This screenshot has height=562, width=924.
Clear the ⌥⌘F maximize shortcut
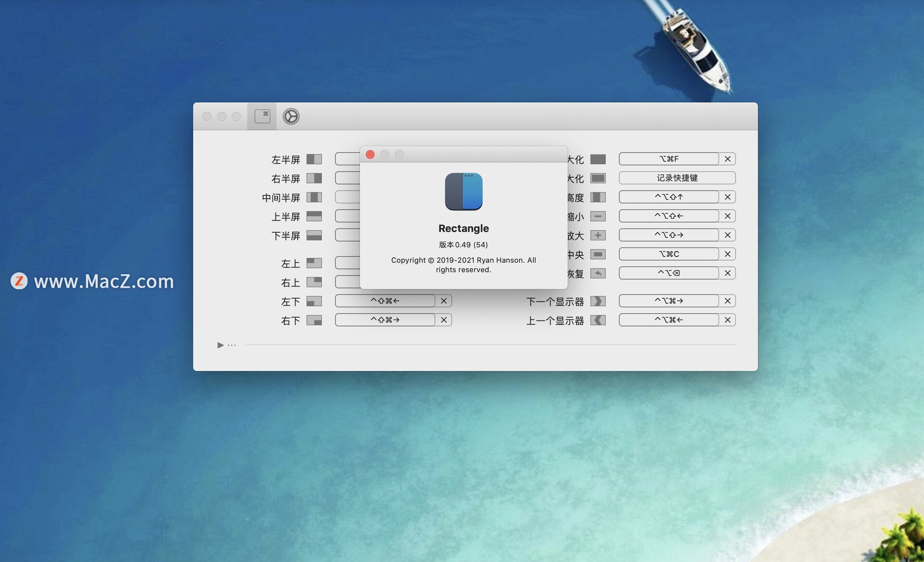point(727,159)
